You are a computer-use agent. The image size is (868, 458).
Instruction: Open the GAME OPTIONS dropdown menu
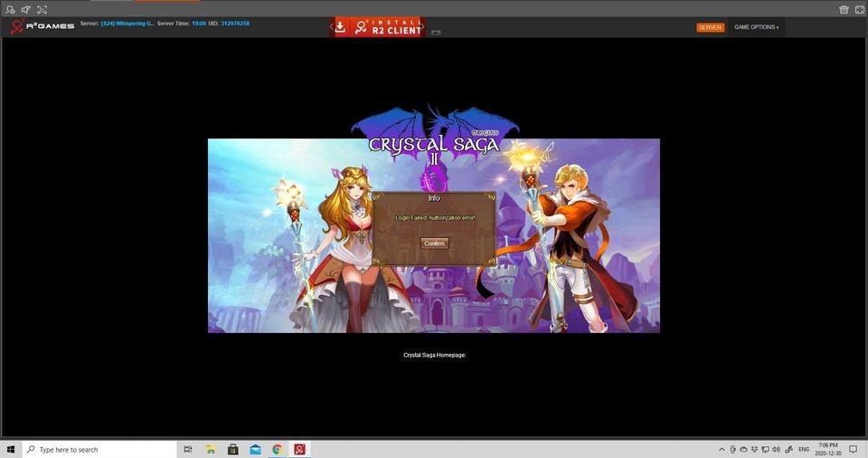point(756,27)
